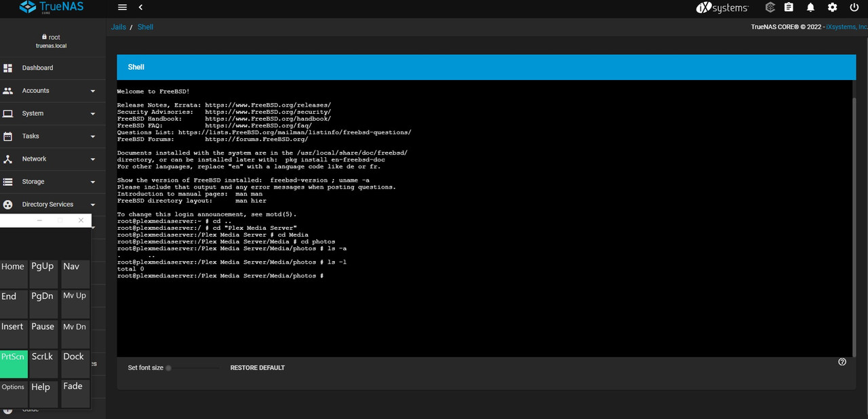
Task: Click the Options key on the on-screen keyboard
Action: [13, 393]
